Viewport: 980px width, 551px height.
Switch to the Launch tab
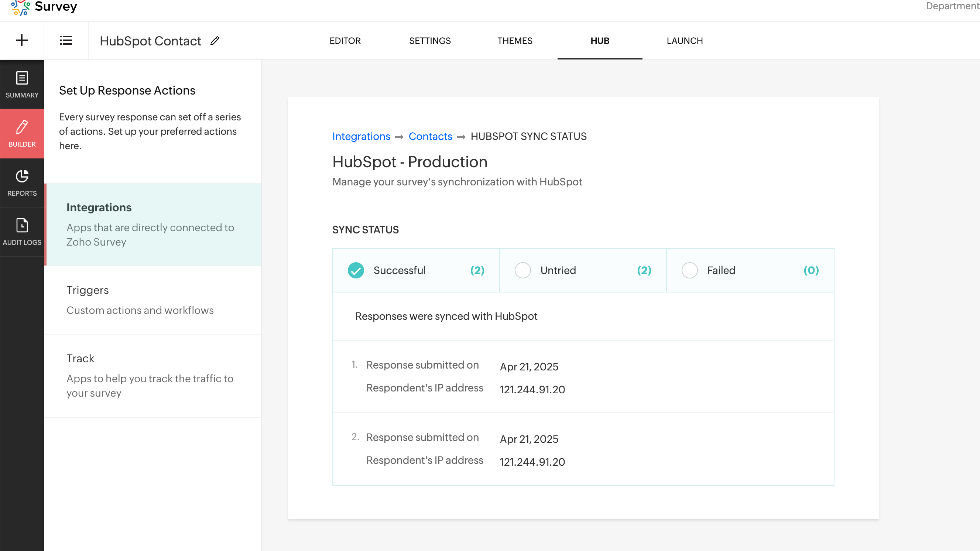click(684, 41)
